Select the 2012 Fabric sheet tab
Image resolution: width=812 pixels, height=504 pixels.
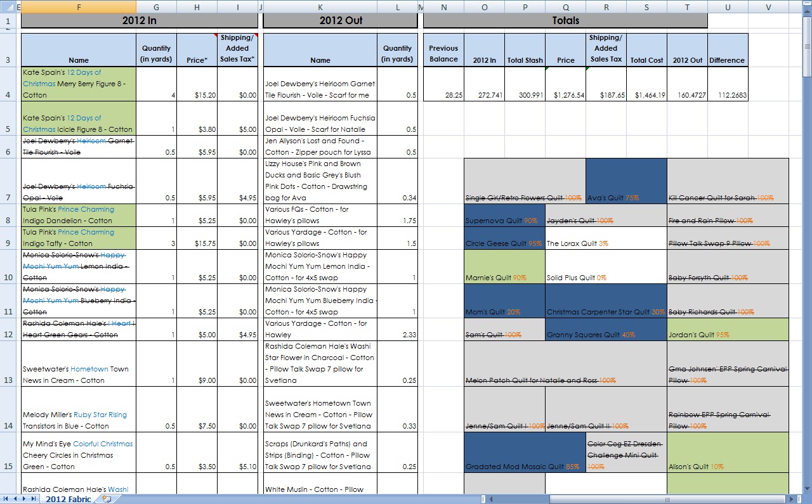pos(67,499)
